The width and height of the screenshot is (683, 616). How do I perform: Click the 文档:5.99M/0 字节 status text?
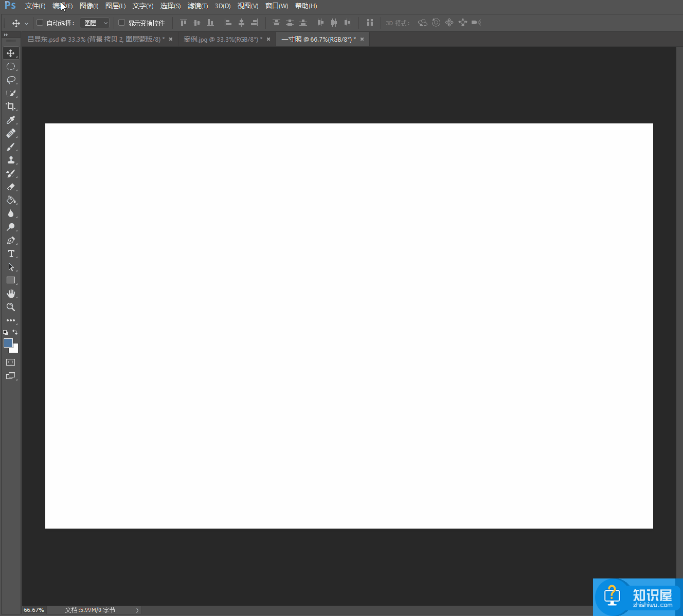pyautogui.click(x=90, y=610)
